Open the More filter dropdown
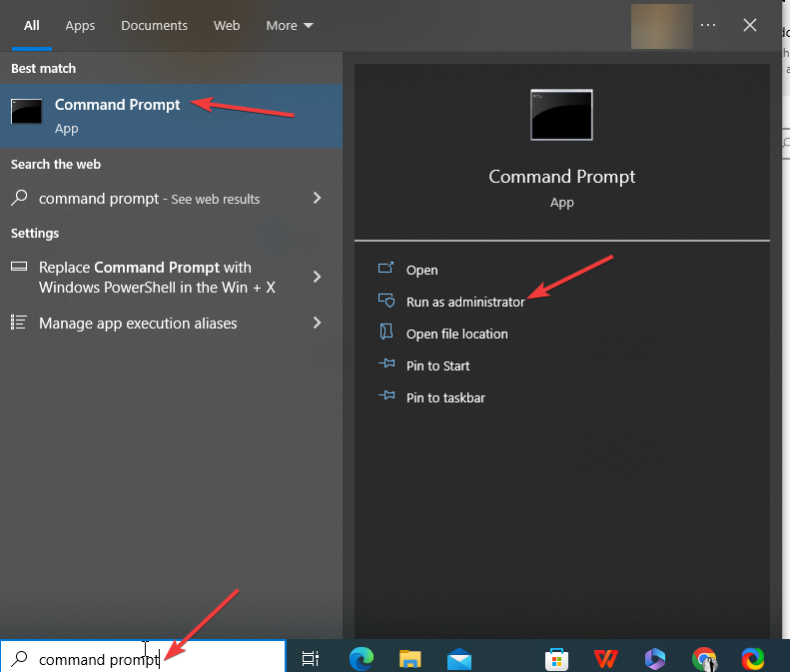This screenshot has width=790, height=672. pyautogui.click(x=289, y=25)
